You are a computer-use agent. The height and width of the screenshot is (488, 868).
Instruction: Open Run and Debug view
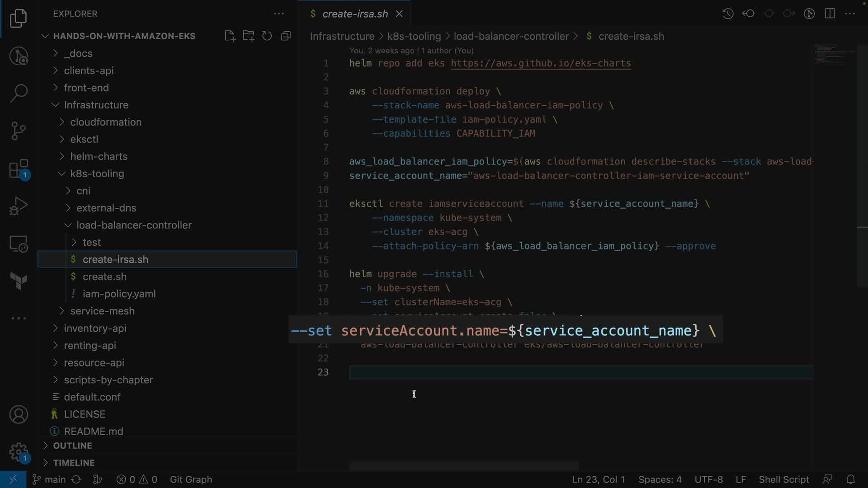(19, 206)
